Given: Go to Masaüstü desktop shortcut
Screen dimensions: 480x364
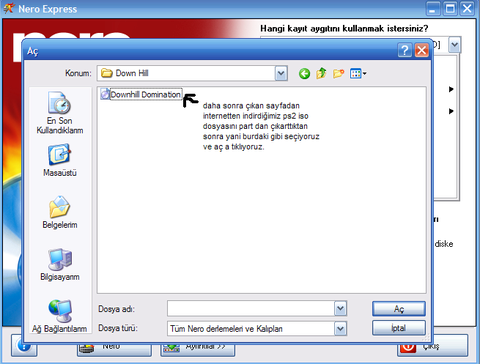Looking at the screenshot, I should click(60, 160).
